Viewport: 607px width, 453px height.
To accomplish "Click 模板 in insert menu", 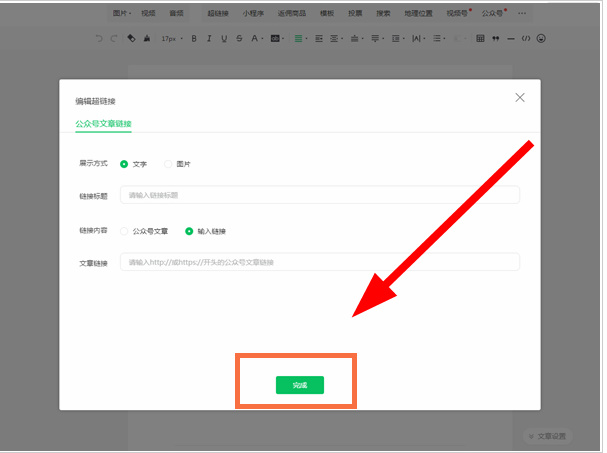I will (327, 13).
